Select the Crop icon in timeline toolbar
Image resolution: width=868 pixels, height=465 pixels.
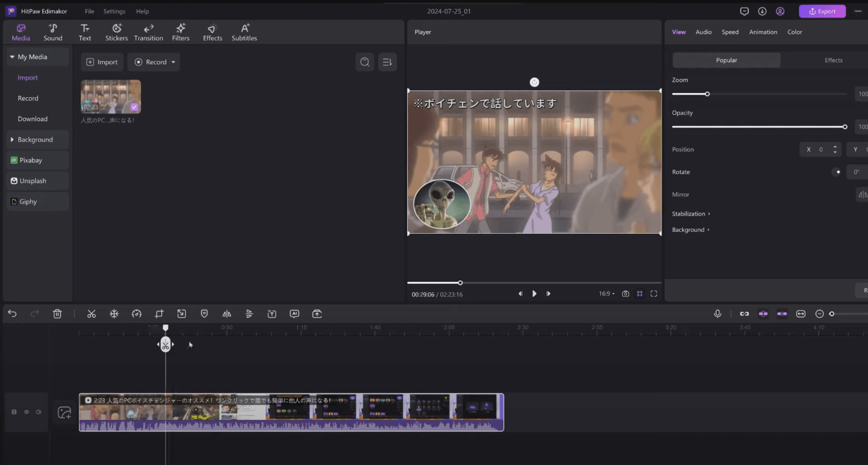click(x=159, y=314)
